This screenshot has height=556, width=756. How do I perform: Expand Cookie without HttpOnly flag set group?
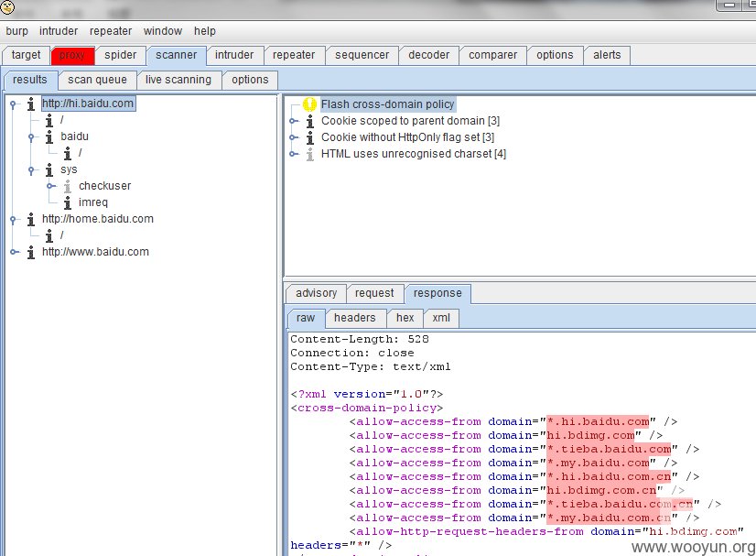tap(293, 137)
